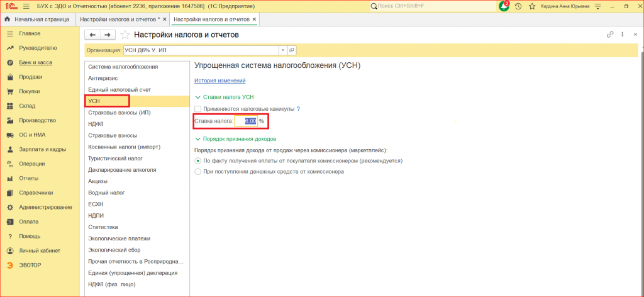Screen dimensions: 644x297
Task: Open the Организация dropdown arrow
Action: [283, 50]
